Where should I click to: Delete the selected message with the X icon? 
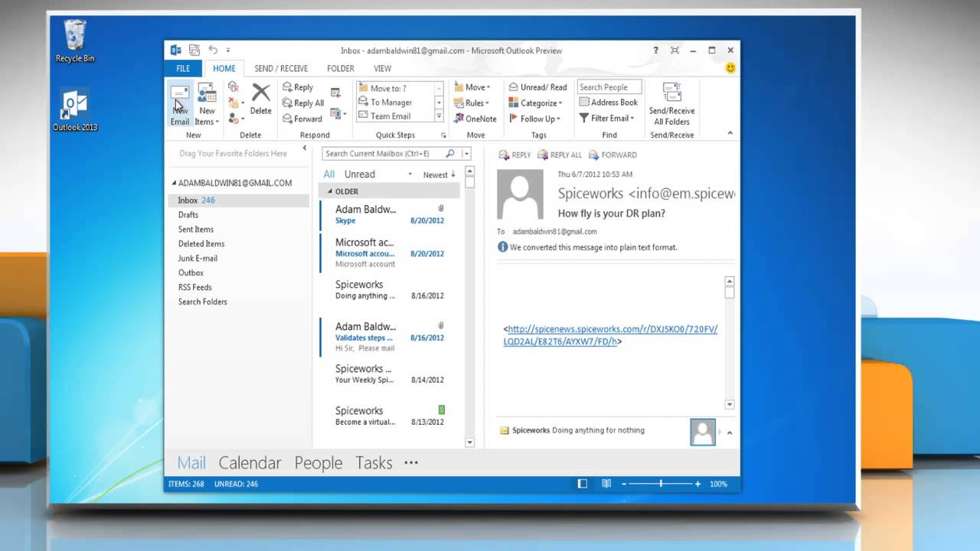click(x=260, y=99)
